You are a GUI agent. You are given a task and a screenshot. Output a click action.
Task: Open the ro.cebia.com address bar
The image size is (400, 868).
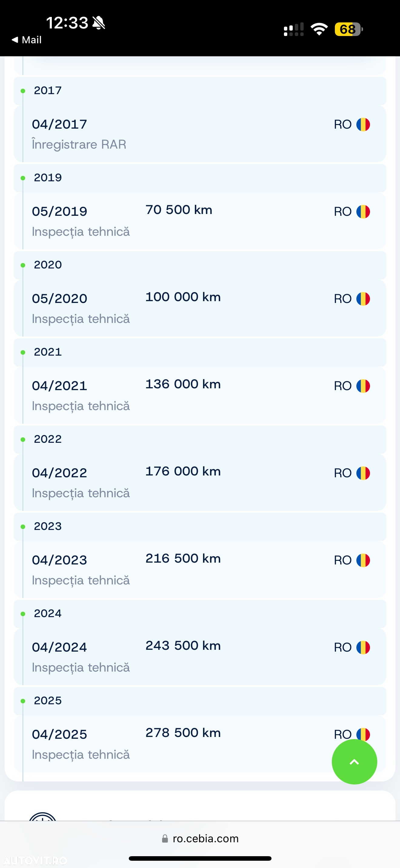coord(200,838)
